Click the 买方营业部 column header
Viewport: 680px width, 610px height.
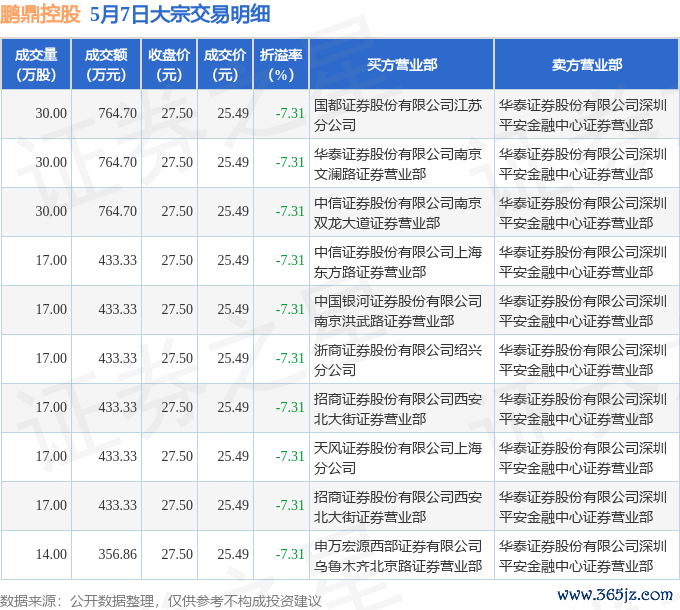point(402,65)
